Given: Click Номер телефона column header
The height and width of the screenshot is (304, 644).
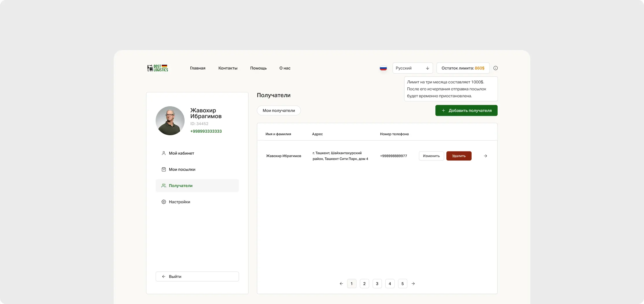Looking at the screenshot, I should pos(394,134).
